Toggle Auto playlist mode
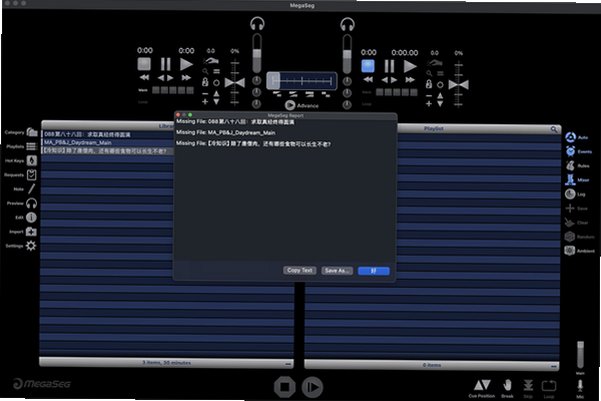This screenshot has width=601, height=401. coord(570,137)
